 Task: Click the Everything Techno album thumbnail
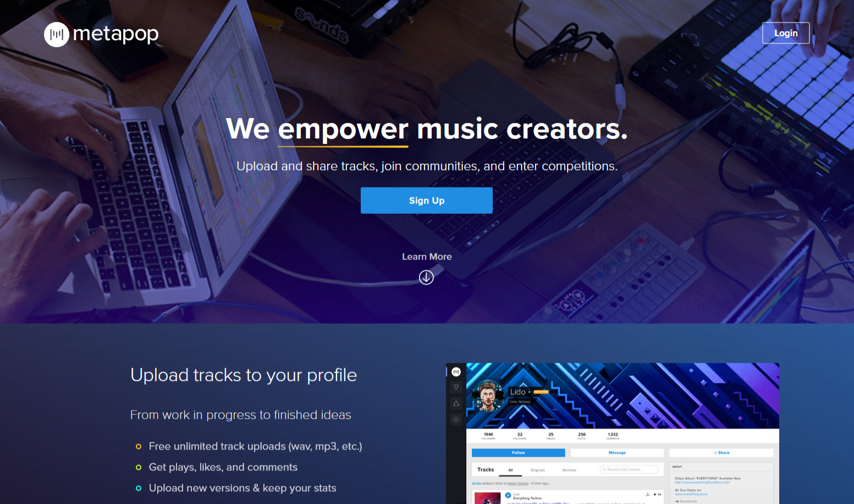(x=487, y=498)
